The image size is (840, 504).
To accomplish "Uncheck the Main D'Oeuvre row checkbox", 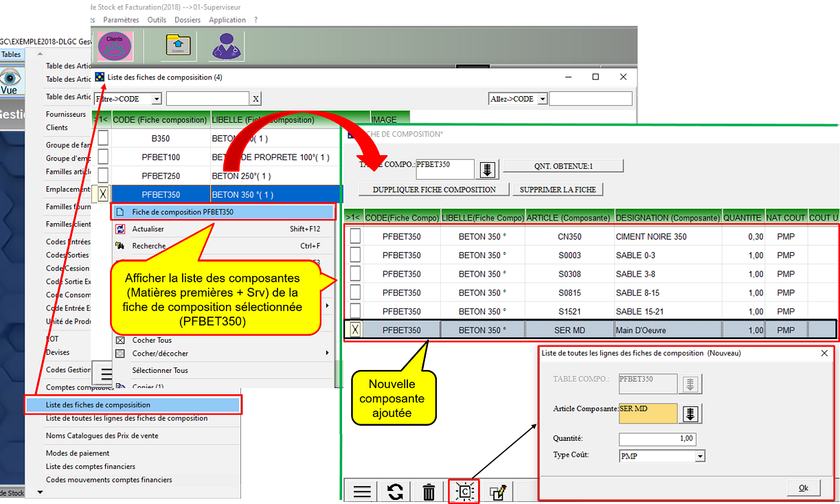I will [x=354, y=330].
